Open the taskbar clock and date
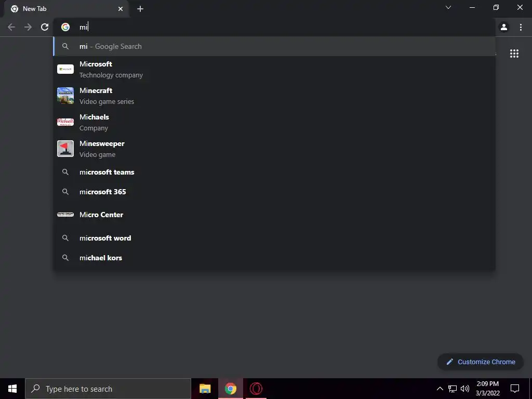532x399 pixels. point(488,389)
